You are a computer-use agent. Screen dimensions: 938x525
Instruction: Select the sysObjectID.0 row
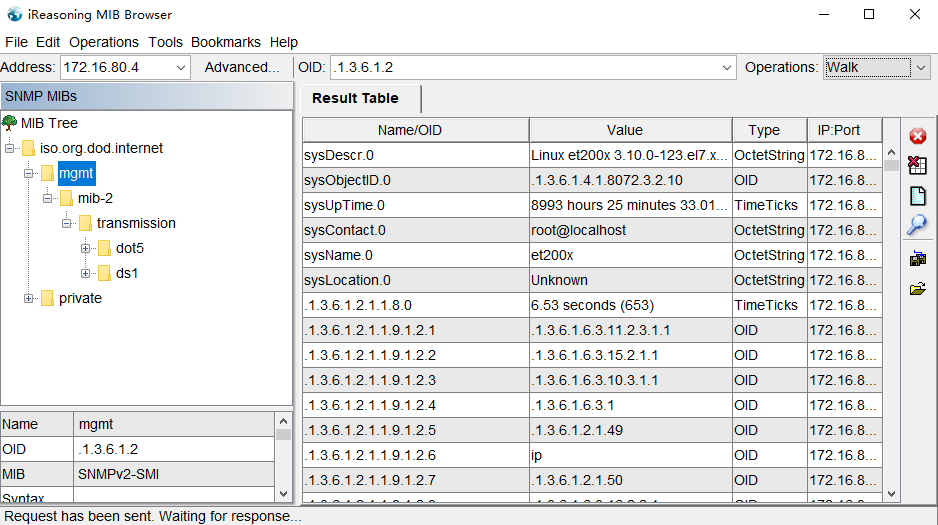click(592, 181)
